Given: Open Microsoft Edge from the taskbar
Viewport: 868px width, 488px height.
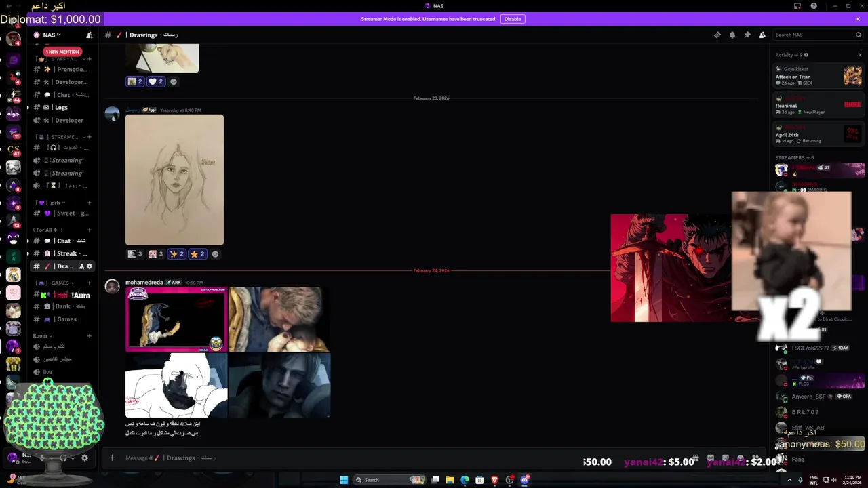Looking at the screenshot, I should coord(465,480).
